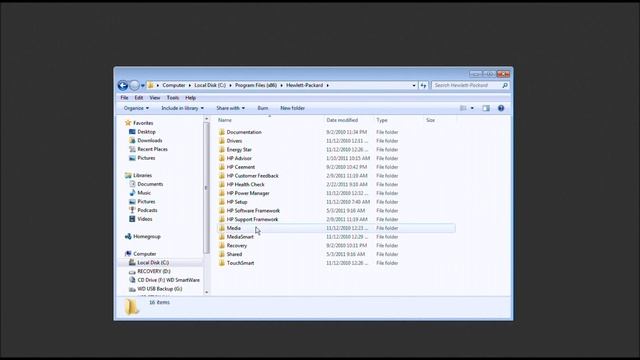Click the WD USB Backup drive icon
The height and width of the screenshot is (360, 640).
pyautogui.click(x=132, y=289)
